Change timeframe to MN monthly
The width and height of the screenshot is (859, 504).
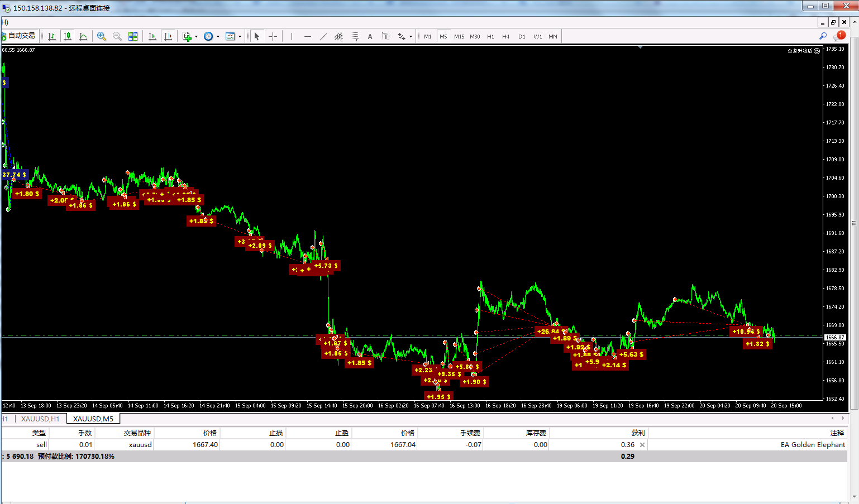click(553, 36)
